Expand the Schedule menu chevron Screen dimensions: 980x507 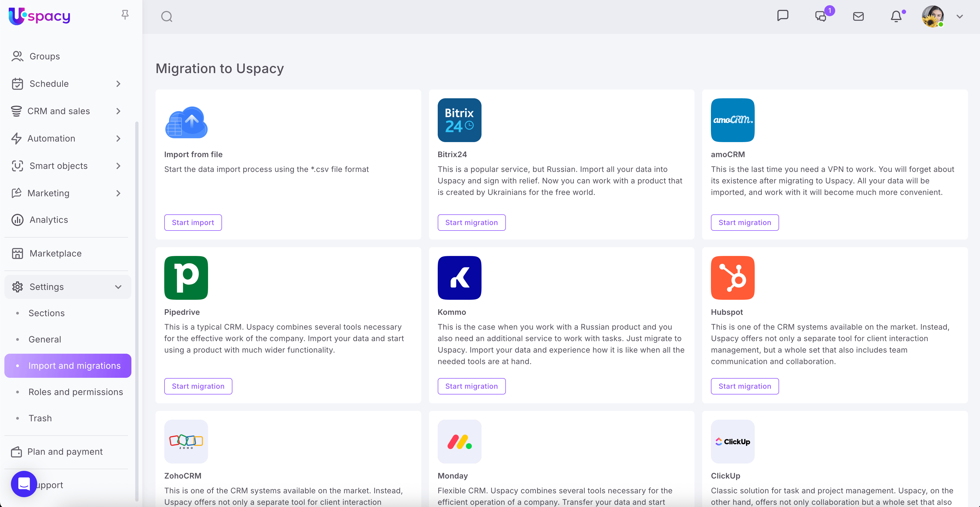coord(118,84)
